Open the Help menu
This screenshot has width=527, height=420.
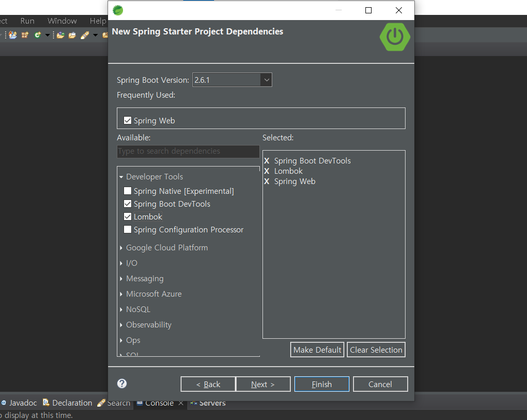[x=98, y=21]
